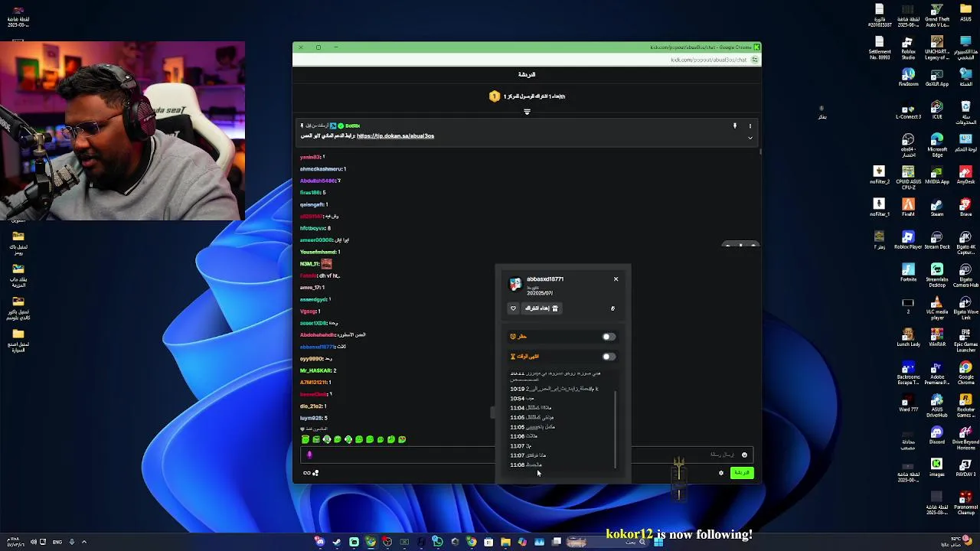The height and width of the screenshot is (551, 980).
Task: Click username Abdullah5486 in chat
Action: [318, 181]
